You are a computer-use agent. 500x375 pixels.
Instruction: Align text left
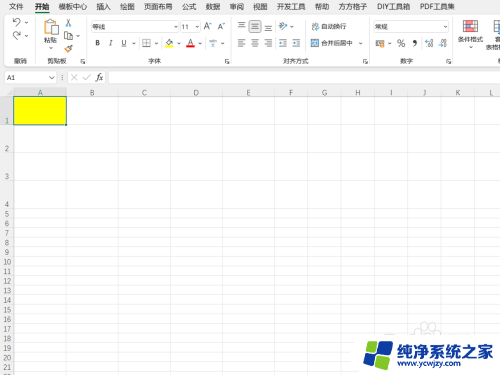tap(242, 43)
